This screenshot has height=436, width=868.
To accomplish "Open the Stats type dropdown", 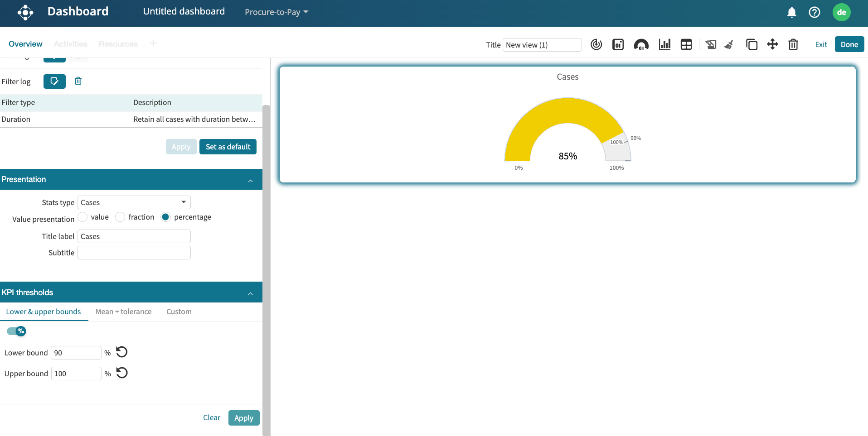I will 134,202.
